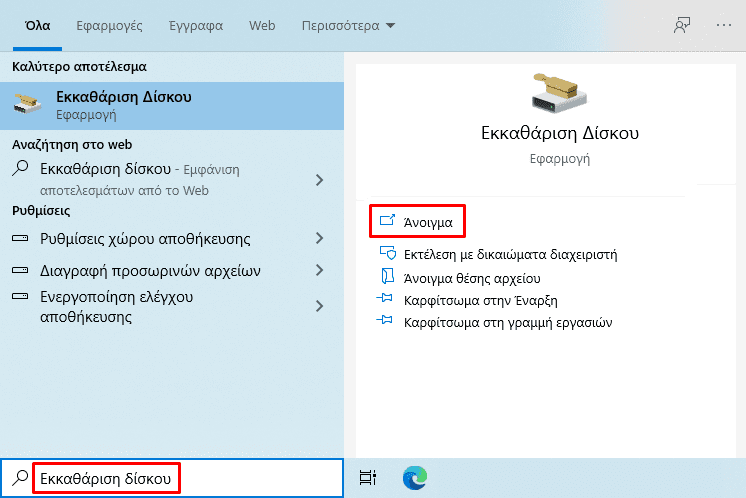Image resolution: width=746 pixels, height=498 pixels.
Task: Switch to the Web tab
Action: [262, 26]
